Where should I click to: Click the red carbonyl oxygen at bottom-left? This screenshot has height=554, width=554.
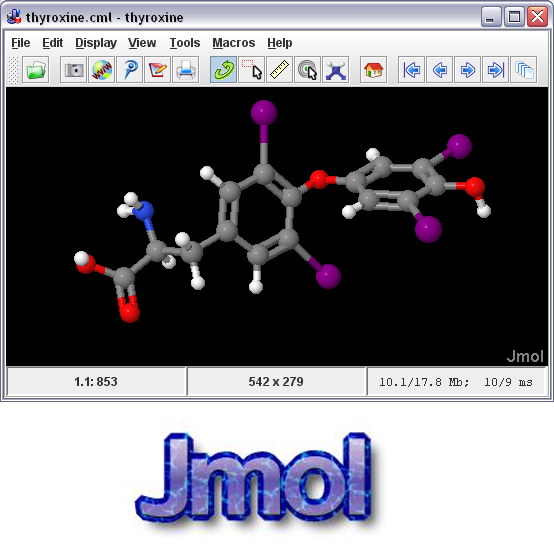(129, 312)
